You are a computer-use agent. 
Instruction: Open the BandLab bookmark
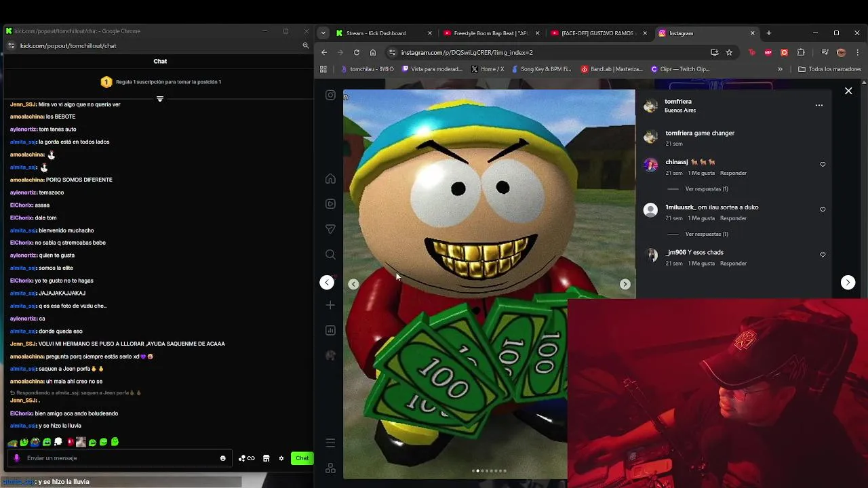coord(612,69)
